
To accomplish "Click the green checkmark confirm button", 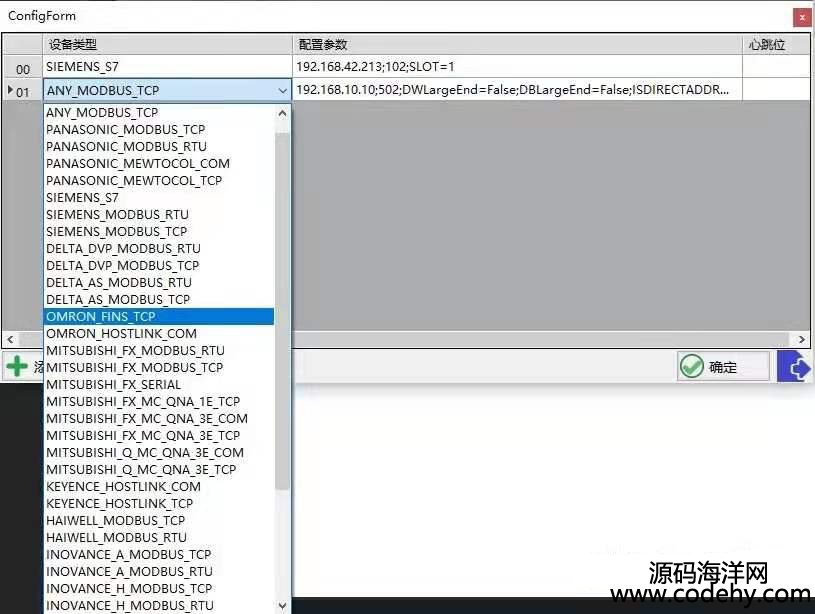I will coord(722,367).
